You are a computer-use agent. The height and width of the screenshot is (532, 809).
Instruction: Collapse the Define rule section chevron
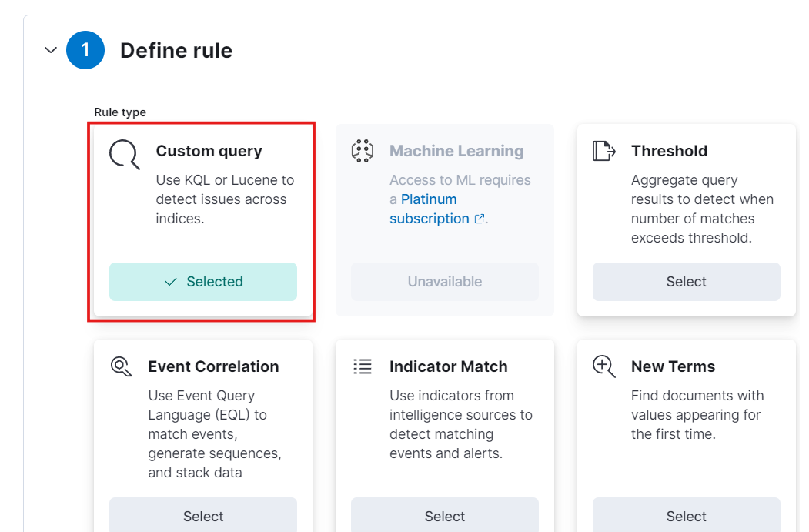point(51,50)
